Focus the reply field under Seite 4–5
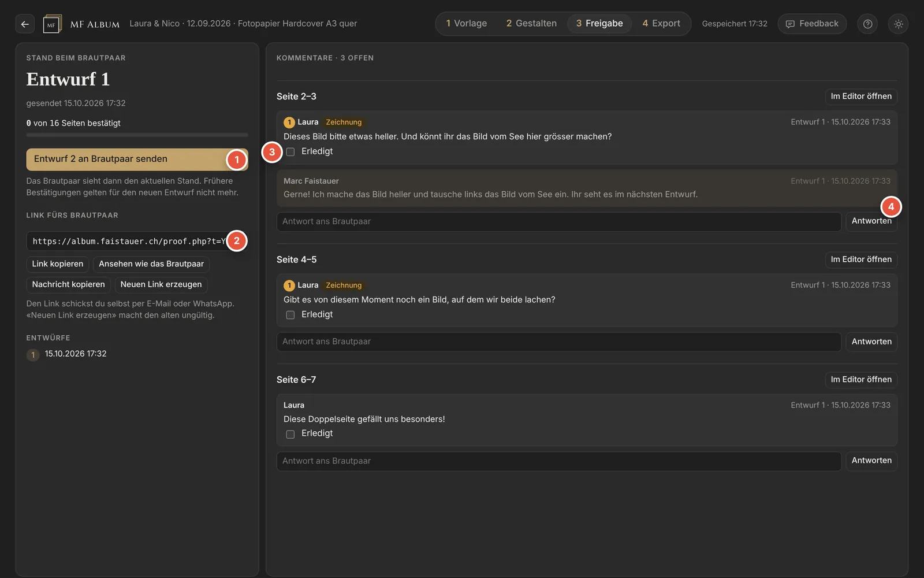 tap(558, 342)
